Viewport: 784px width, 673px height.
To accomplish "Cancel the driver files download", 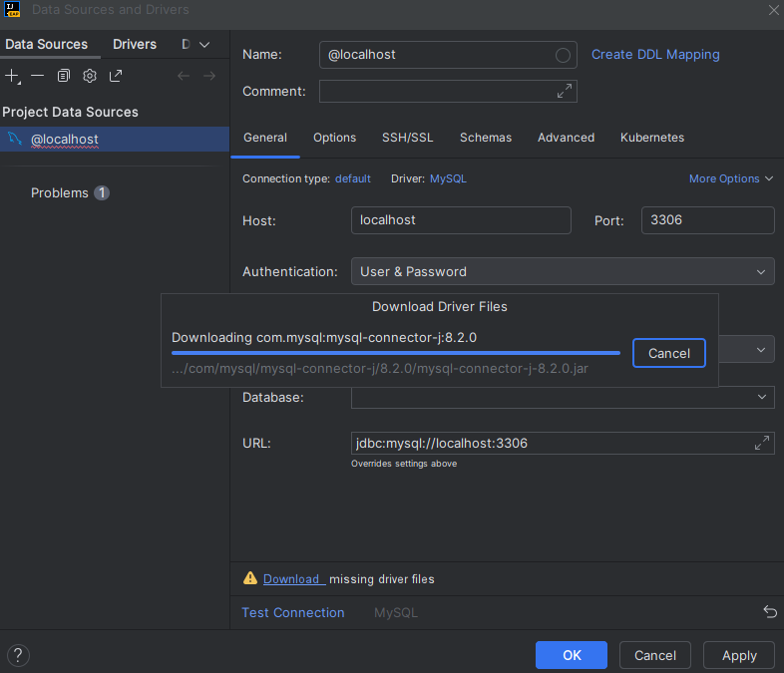I will [669, 353].
